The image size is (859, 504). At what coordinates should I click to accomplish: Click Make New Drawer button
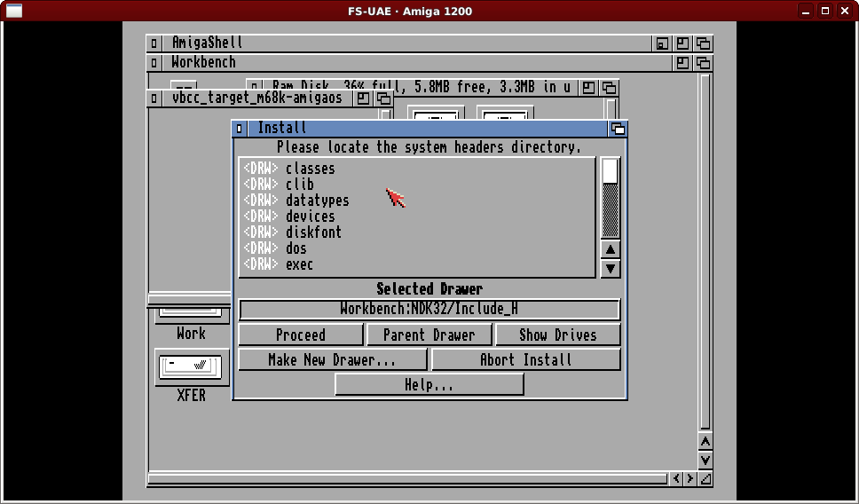point(333,360)
